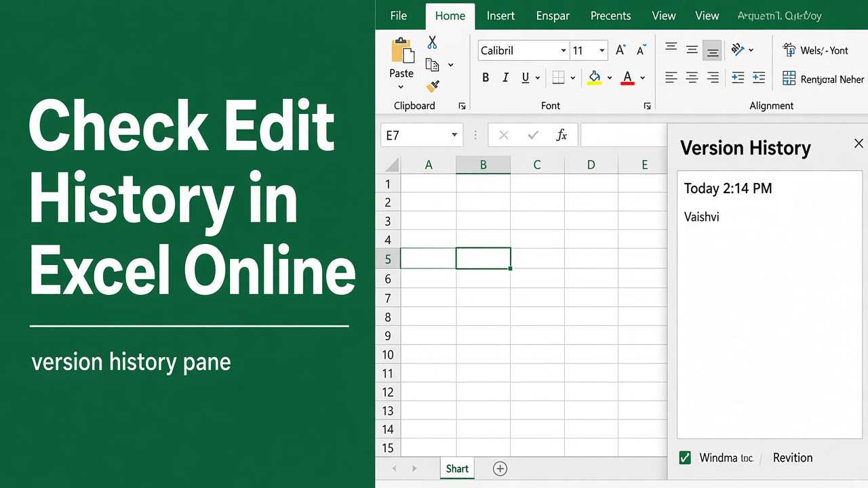Open Insert Function fx
The height and width of the screenshot is (488, 868).
point(561,136)
